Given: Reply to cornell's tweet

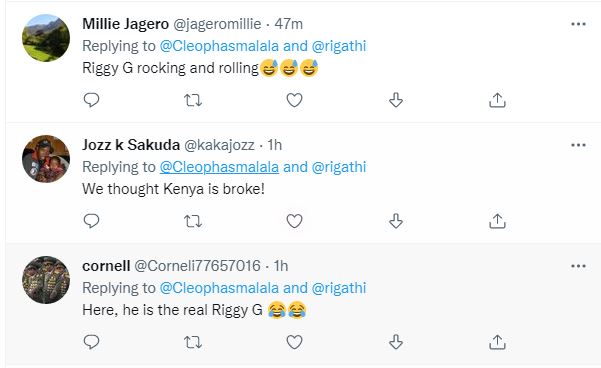Looking at the screenshot, I should pos(91,342).
